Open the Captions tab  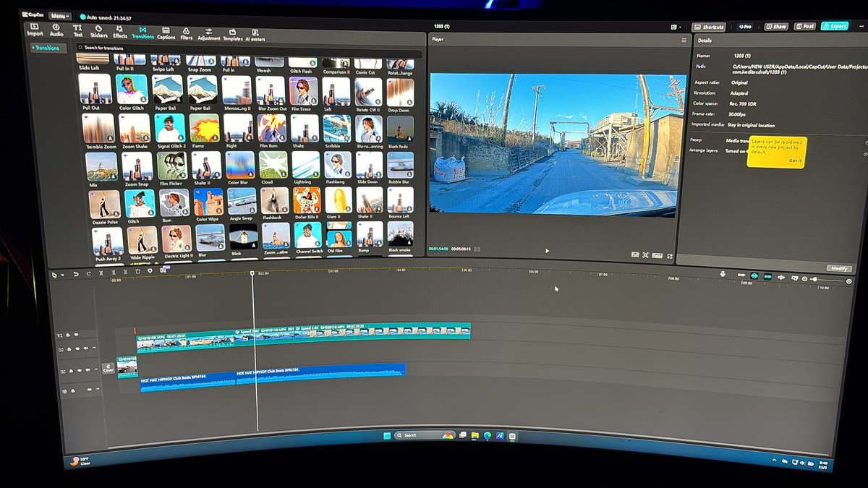coord(166,33)
